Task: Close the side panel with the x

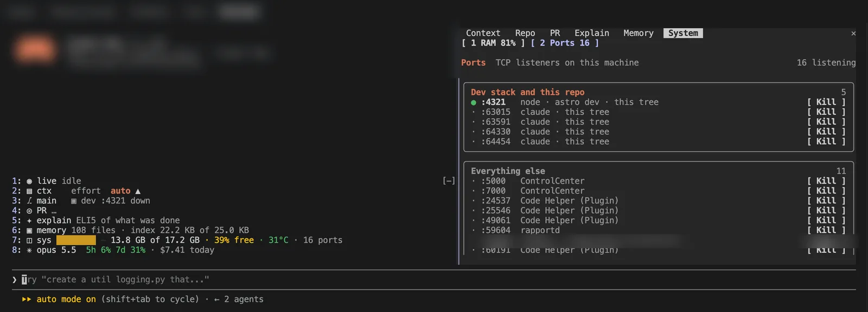Action: pyautogui.click(x=853, y=34)
